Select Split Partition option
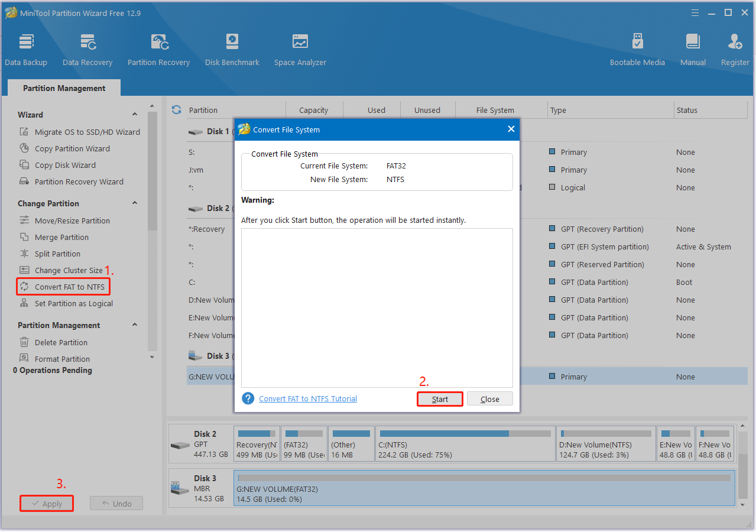 pyautogui.click(x=50, y=254)
